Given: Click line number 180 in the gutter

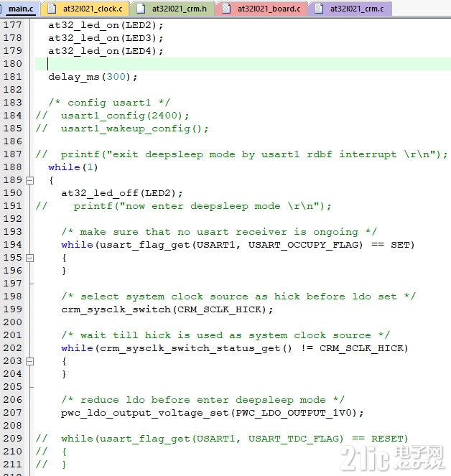Looking at the screenshot, I should tap(13, 64).
